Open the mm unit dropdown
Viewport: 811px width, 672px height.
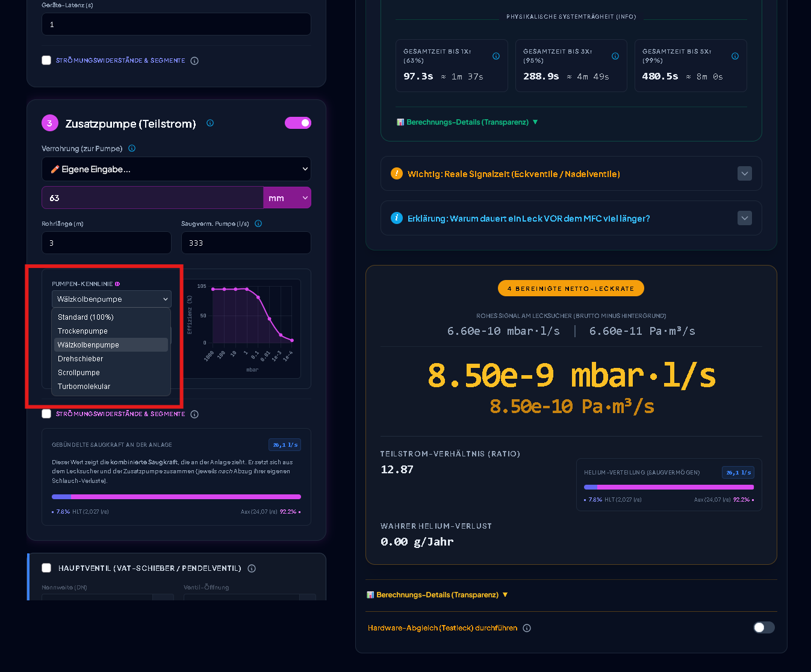click(x=287, y=198)
